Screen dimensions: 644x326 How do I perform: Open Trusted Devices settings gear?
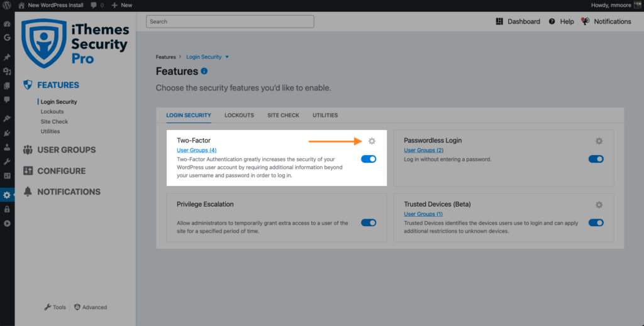tap(599, 205)
